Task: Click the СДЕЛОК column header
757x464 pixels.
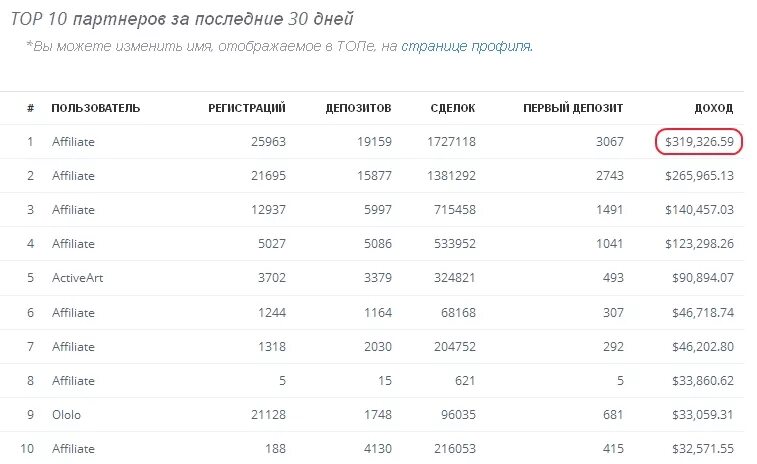Action: (x=453, y=108)
